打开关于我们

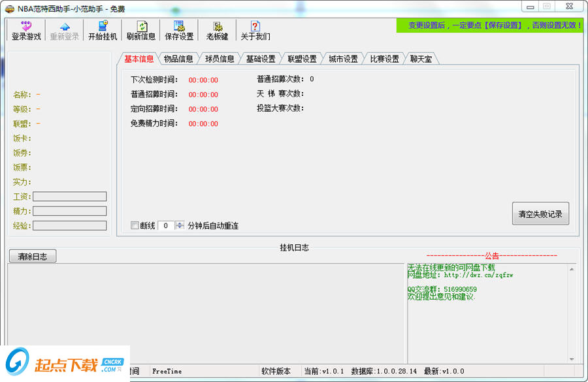pos(255,29)
